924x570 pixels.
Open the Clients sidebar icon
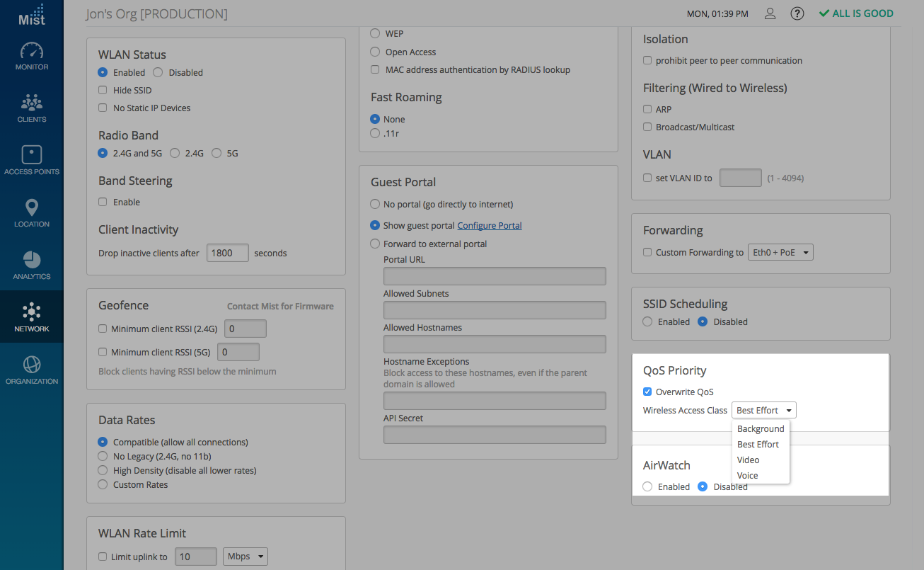[32, 103]
